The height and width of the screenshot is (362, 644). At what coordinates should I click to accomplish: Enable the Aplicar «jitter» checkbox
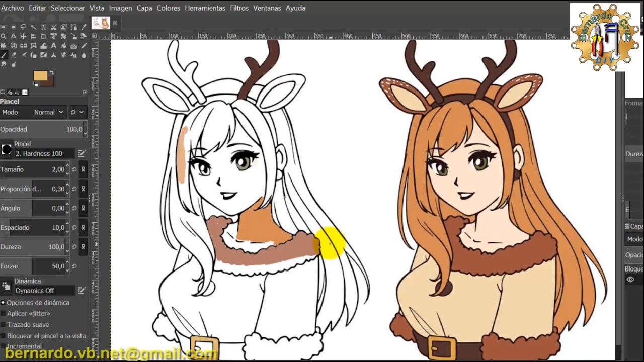3,313
